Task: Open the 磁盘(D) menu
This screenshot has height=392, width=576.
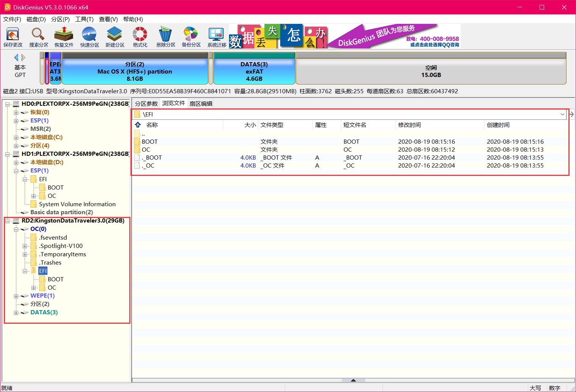Action: 36,19
